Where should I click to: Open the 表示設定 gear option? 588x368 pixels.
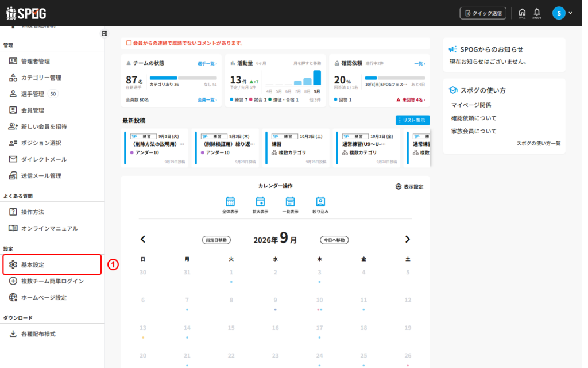409,187
